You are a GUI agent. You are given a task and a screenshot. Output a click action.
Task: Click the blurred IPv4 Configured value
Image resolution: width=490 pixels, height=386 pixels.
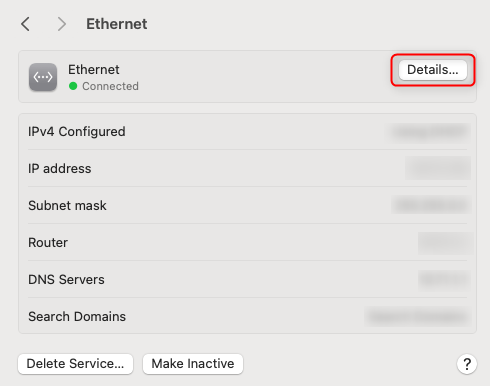(x=429, y=132)
